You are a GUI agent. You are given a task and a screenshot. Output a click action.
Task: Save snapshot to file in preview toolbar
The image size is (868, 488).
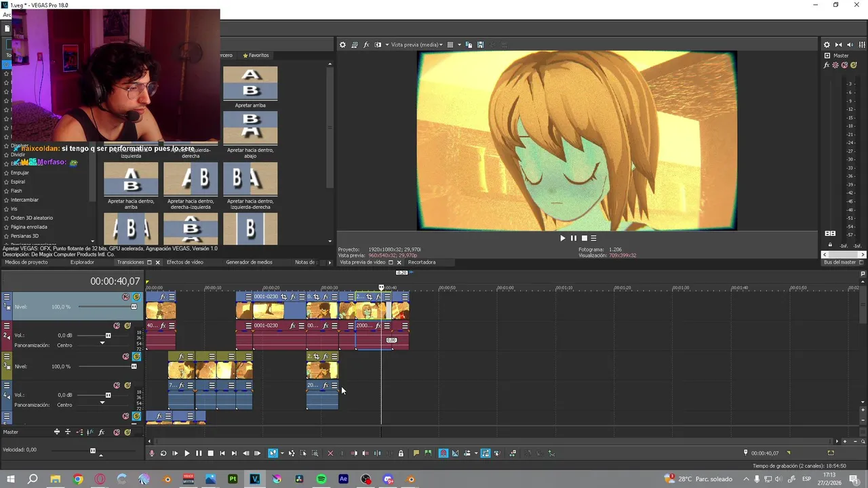(x=480, y=45)
